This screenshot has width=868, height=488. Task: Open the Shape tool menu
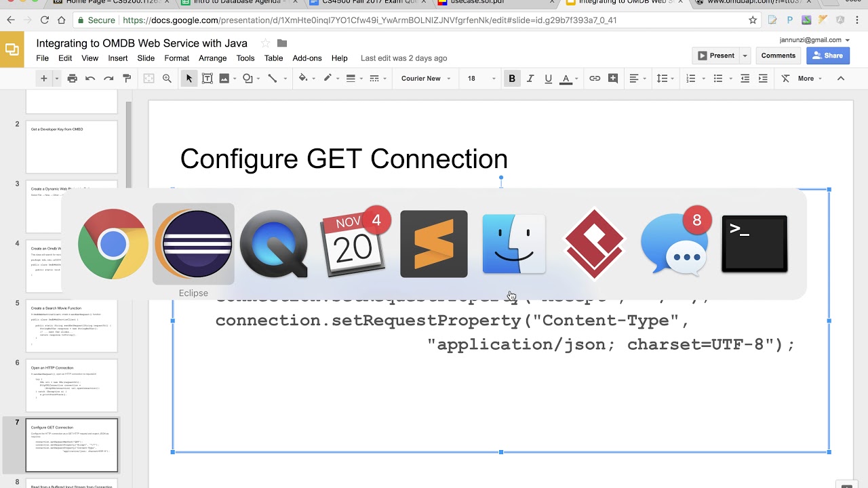(251, 79)
